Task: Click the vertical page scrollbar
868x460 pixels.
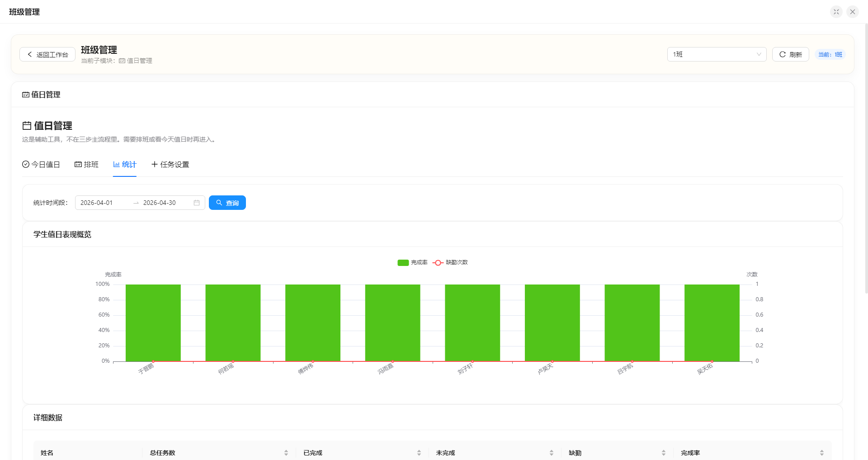Action: (866, 158)
